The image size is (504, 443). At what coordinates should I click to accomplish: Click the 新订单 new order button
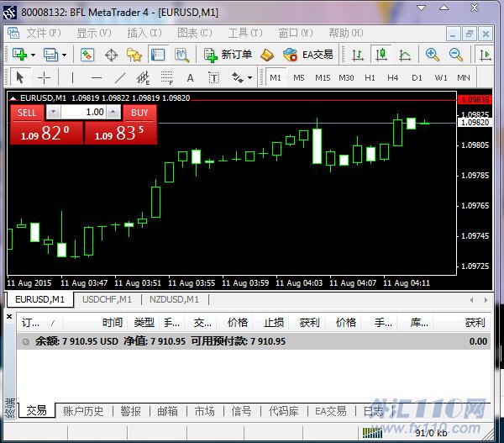click(x=228, y=55)
